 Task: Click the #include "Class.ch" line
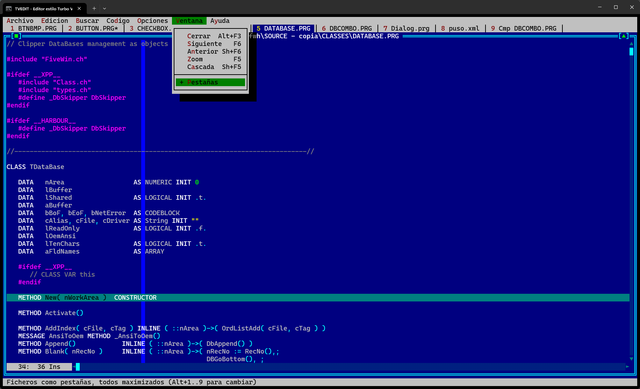click(x=54, y=82)
